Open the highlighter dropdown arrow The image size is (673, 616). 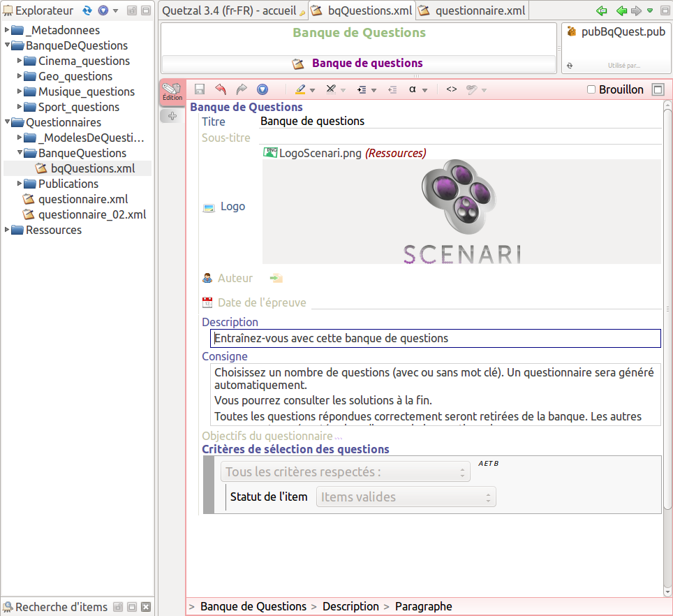tap(313, 90)
